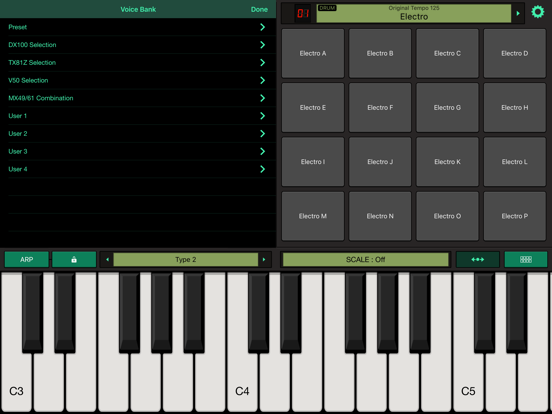Play the Electro P pad
Image resolution: width=552 pixels, height=414 pixels.
pos(515,216)
